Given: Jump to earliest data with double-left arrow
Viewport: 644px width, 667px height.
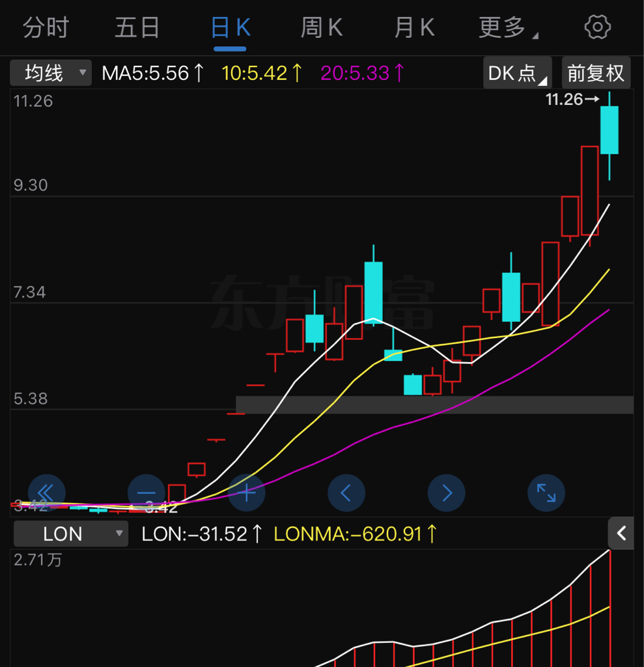Looking at the screenshot, I should click(47, 493).
